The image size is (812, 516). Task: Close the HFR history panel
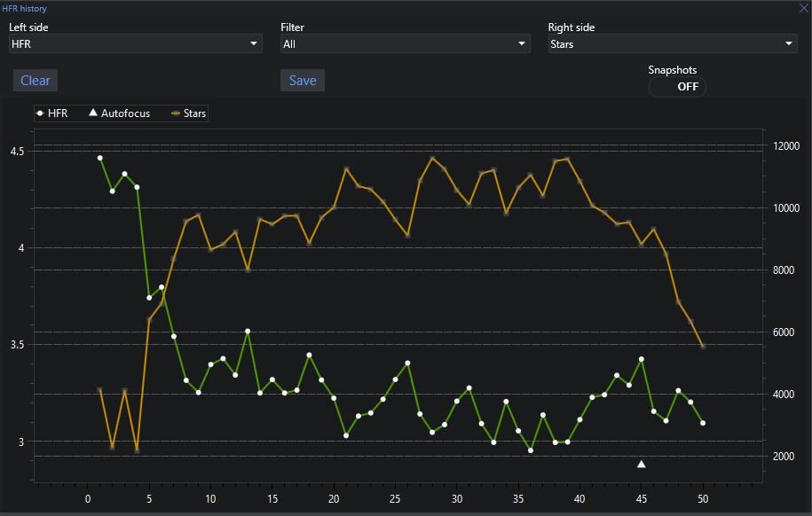pos(803,8)
